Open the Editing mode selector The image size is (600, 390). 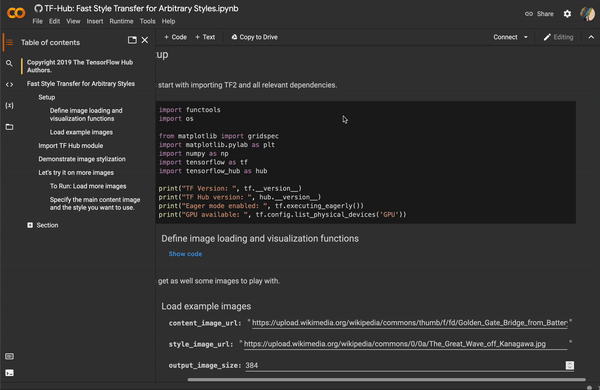click(x=558, y=37)
